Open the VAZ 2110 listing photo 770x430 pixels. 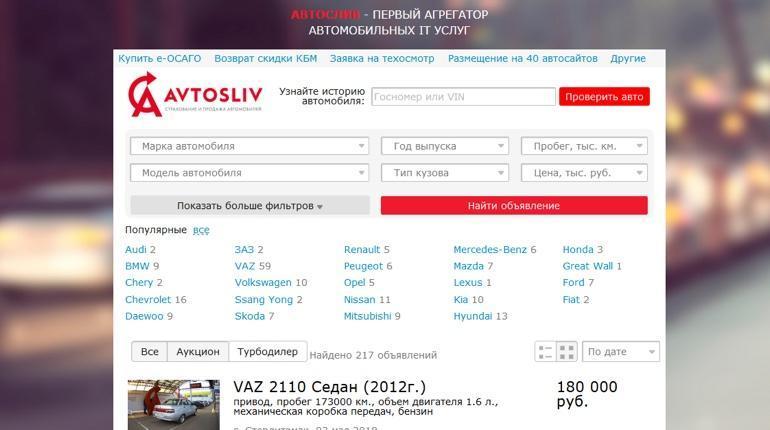point(174,404)
